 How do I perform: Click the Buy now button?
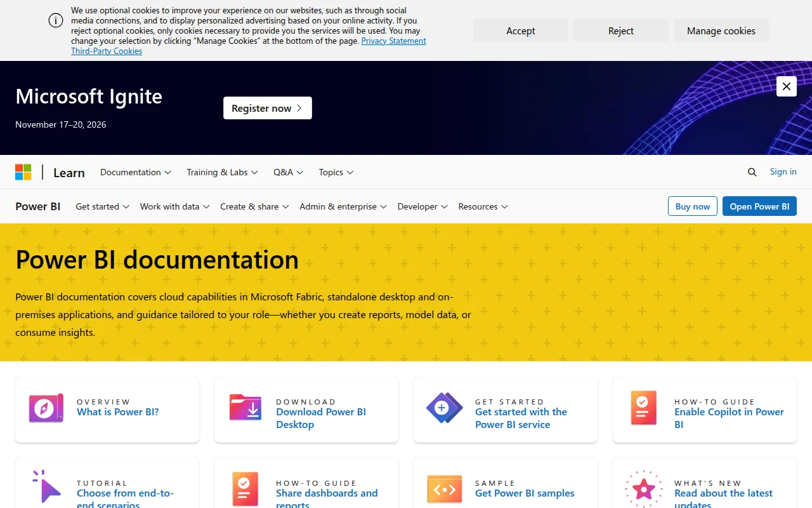tap(693, 206)
